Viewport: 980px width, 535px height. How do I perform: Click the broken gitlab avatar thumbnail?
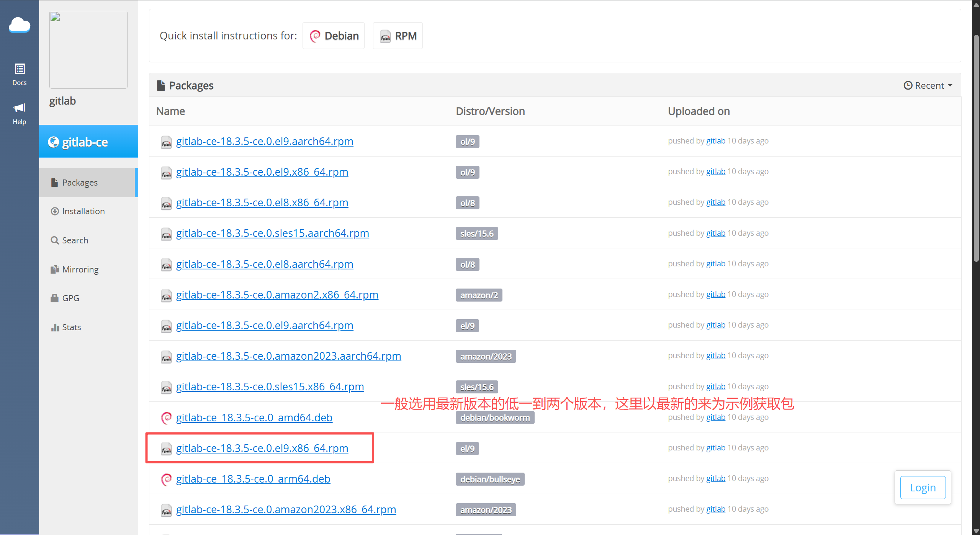[x=88, y=50]
